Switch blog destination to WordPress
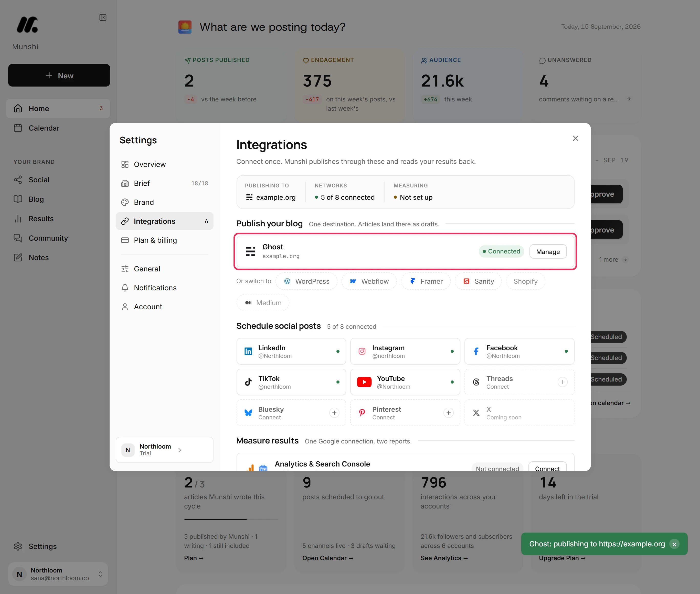 (306, 282)
